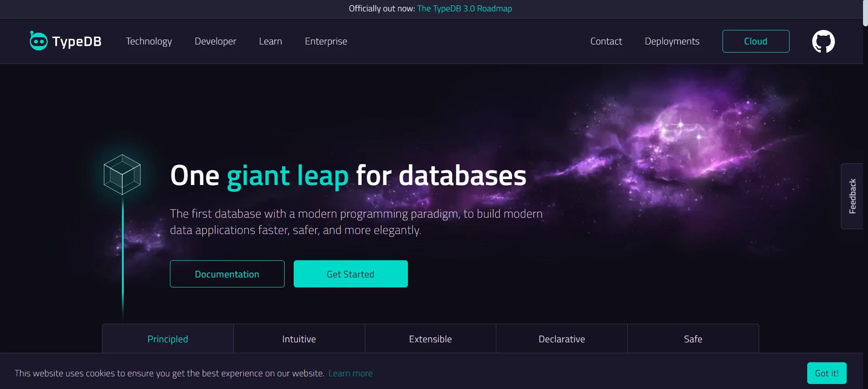Screen dimensions: 868x389
Task: Open the Technology menu
Action: click(149, 41)
